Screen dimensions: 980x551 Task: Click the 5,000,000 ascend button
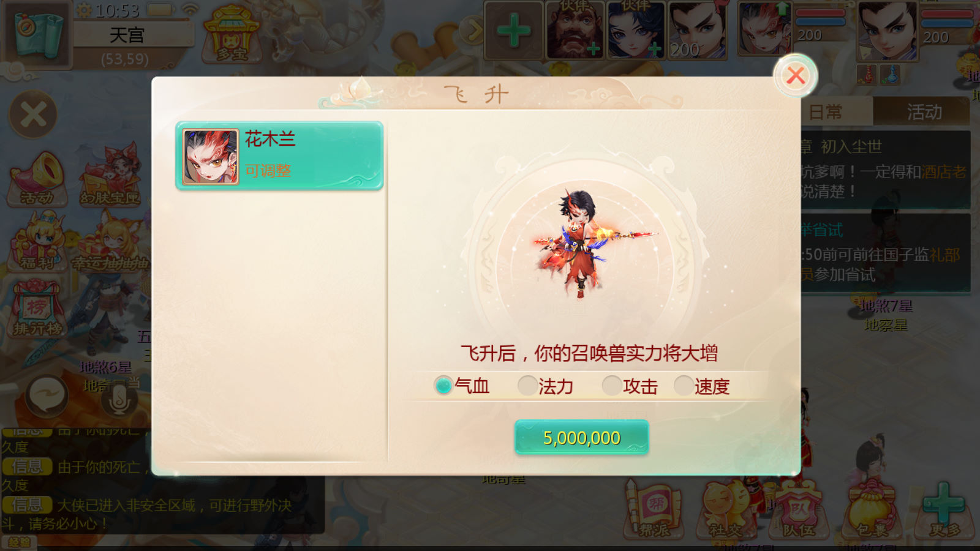(x=581, y=438)
